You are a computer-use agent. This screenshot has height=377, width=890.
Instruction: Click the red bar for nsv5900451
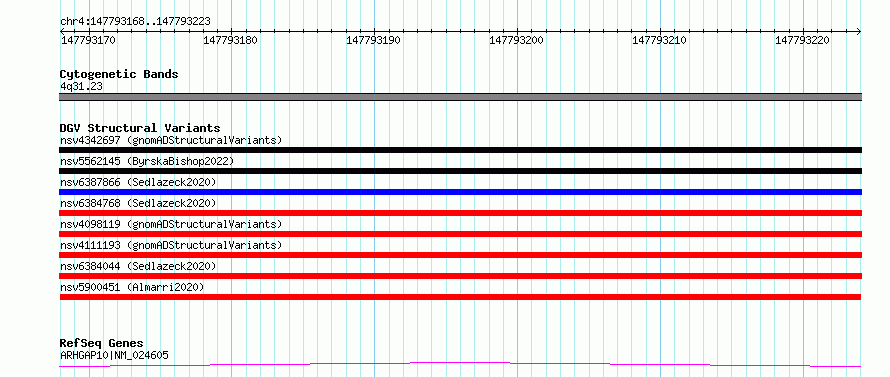pos(460,297)
